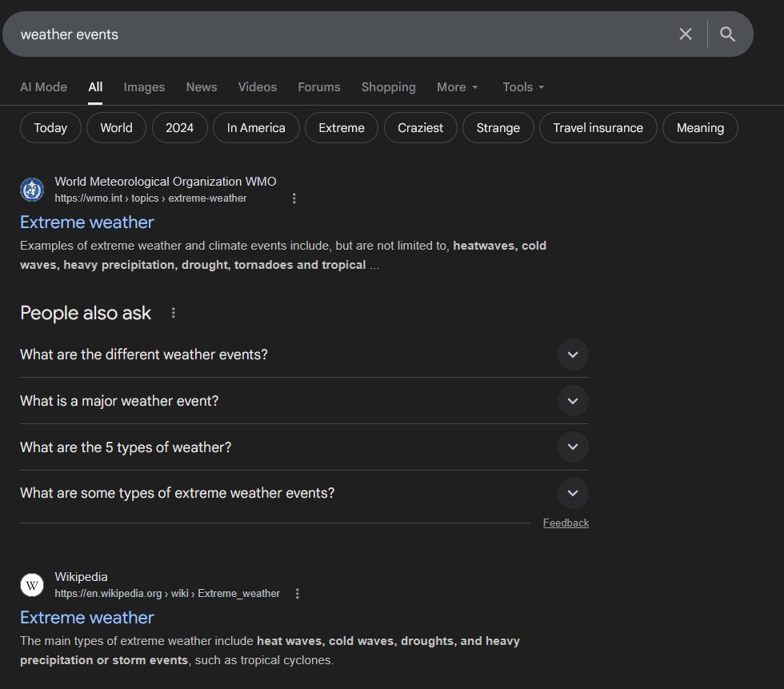Switch to the Forums tab

coord(319,87)
